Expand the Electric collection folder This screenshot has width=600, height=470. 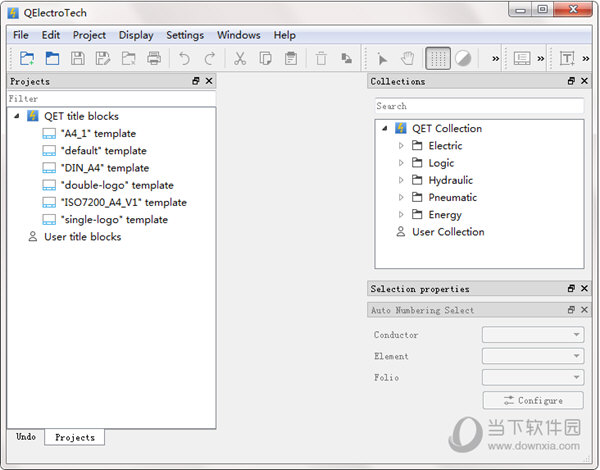click(x=401, y=146)
